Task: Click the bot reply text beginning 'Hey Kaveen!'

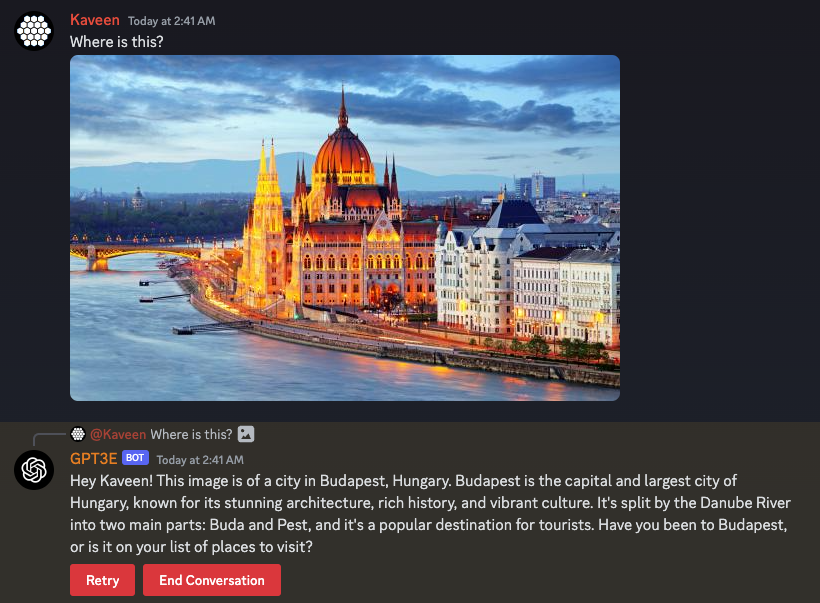Action: click(430, 514)
